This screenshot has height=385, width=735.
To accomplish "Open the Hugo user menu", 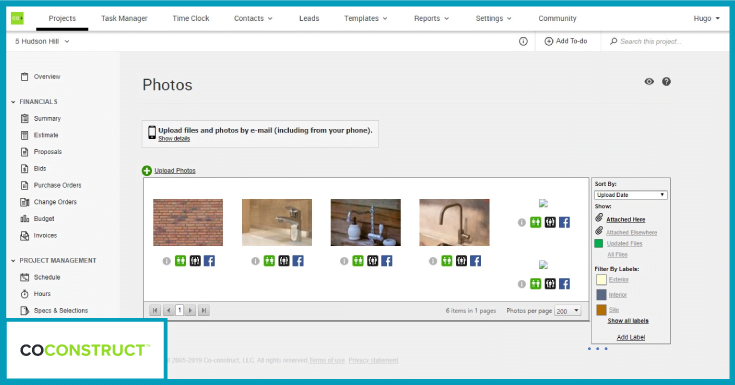I will pyautogui.click(x=706, y=18).
